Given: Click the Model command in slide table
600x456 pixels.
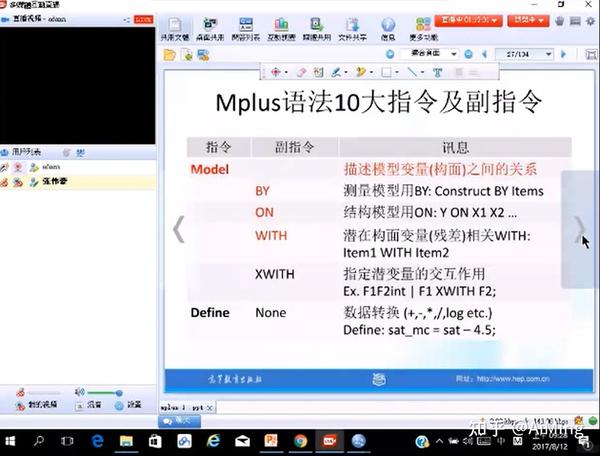Looking at the screenshot, I should pos(210,169).
